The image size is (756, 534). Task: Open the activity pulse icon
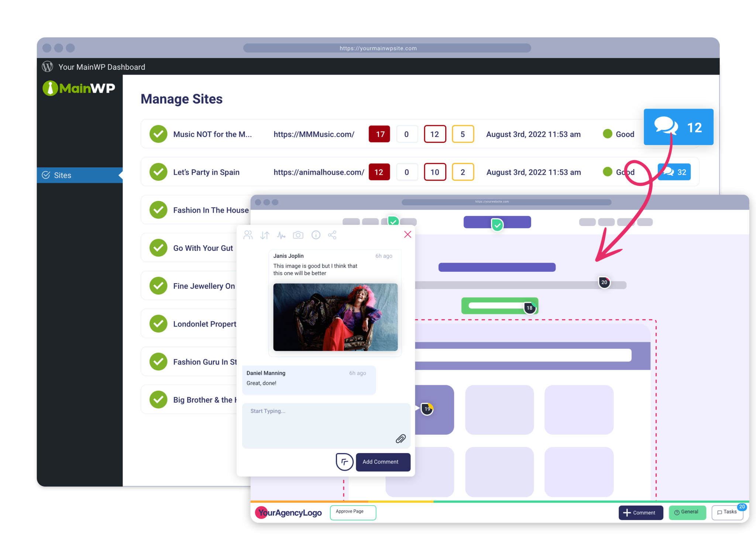281,235
